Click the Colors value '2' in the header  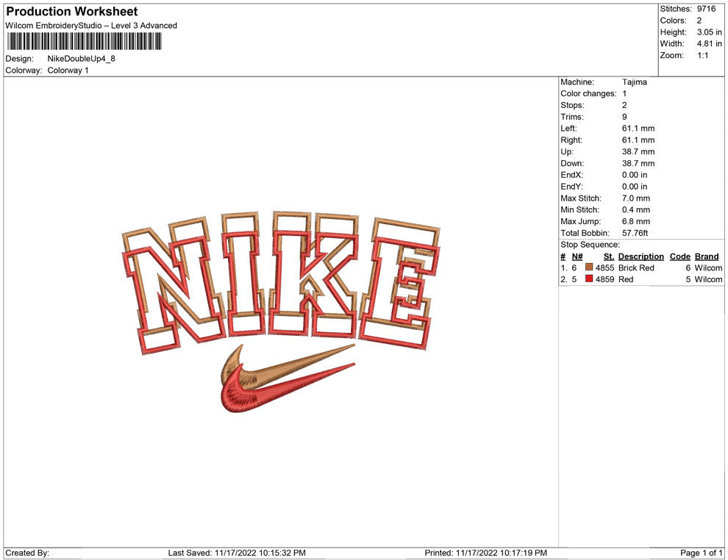699,21
